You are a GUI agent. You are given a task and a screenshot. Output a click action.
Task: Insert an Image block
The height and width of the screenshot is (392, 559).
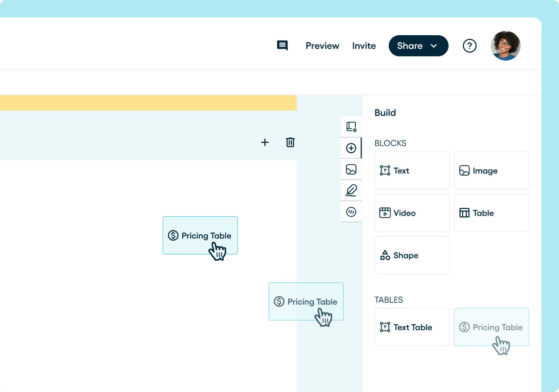point(491,171)
